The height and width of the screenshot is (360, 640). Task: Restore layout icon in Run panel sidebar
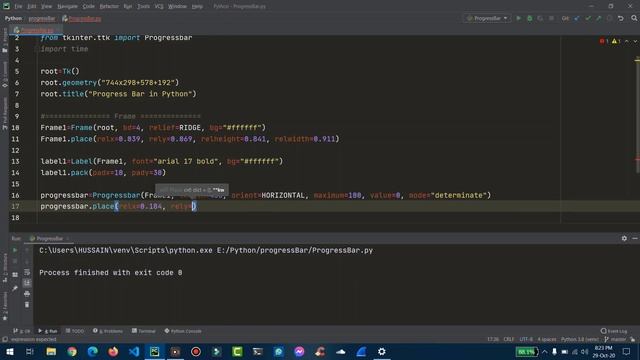point(15,275)
